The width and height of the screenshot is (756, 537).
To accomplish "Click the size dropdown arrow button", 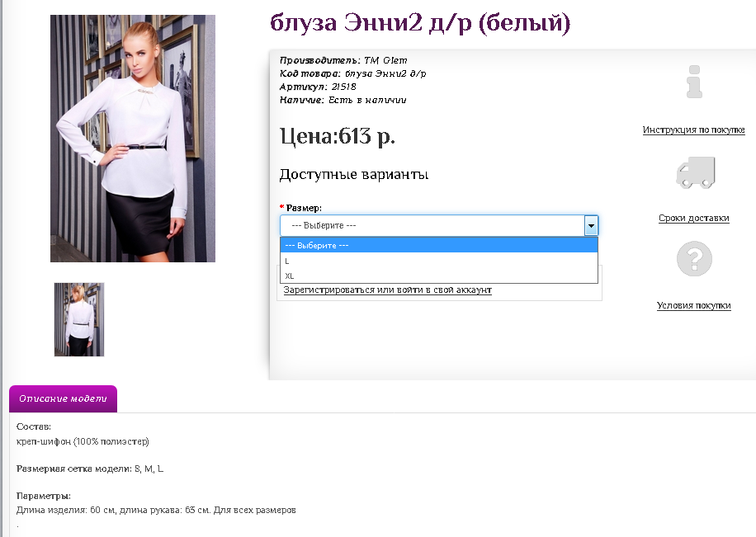I will click(x=591, y=225).
